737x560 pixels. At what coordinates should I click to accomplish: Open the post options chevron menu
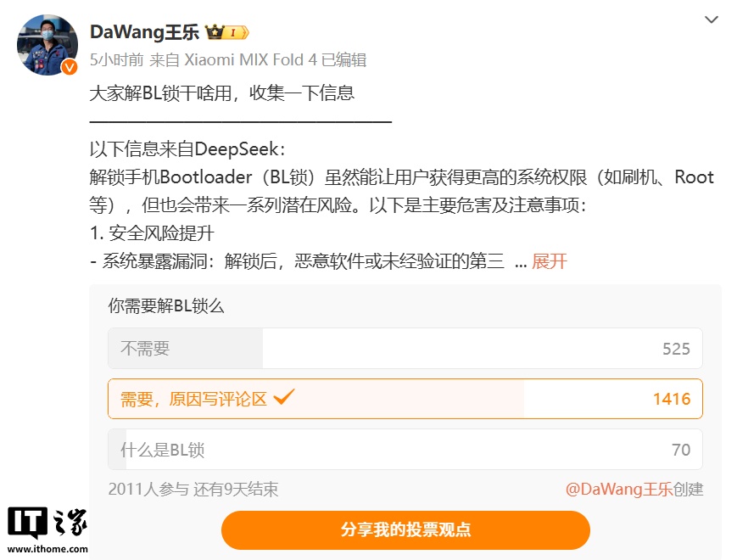coord(712,20)
